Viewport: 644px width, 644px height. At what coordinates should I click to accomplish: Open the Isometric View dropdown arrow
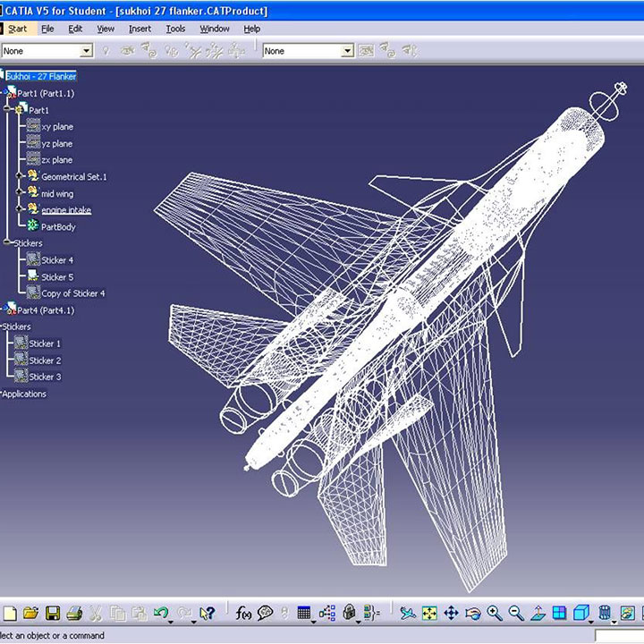point(591,622)
